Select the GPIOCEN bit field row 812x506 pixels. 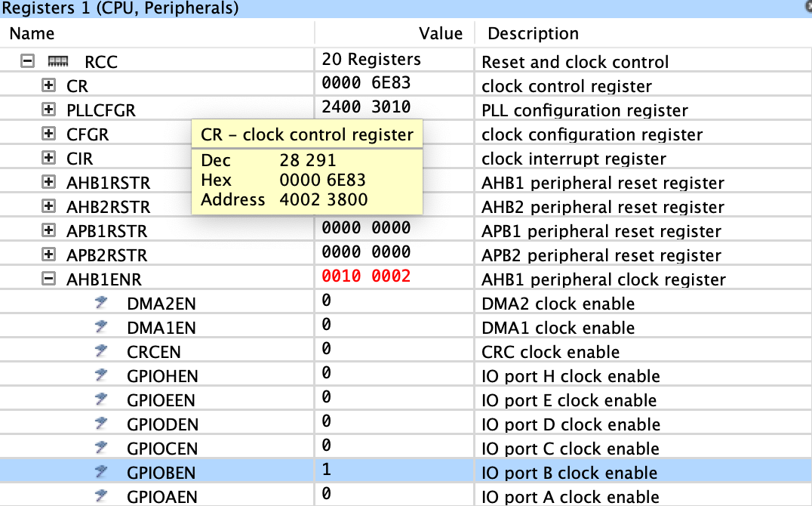161,449
